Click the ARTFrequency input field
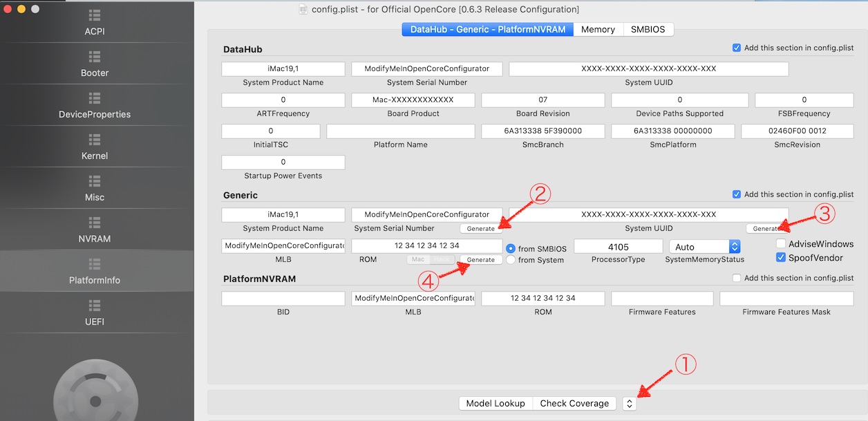The image size is (868, 421). [x=283, y=100]
